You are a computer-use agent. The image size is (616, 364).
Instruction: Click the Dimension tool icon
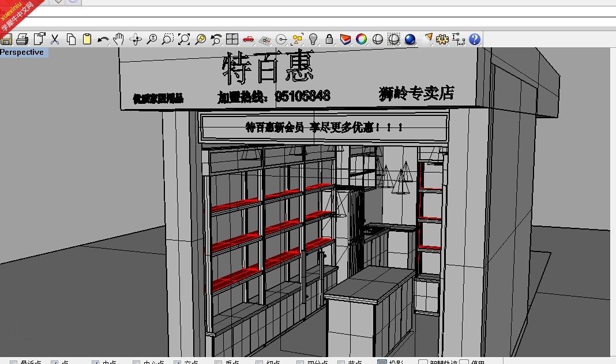459,39
